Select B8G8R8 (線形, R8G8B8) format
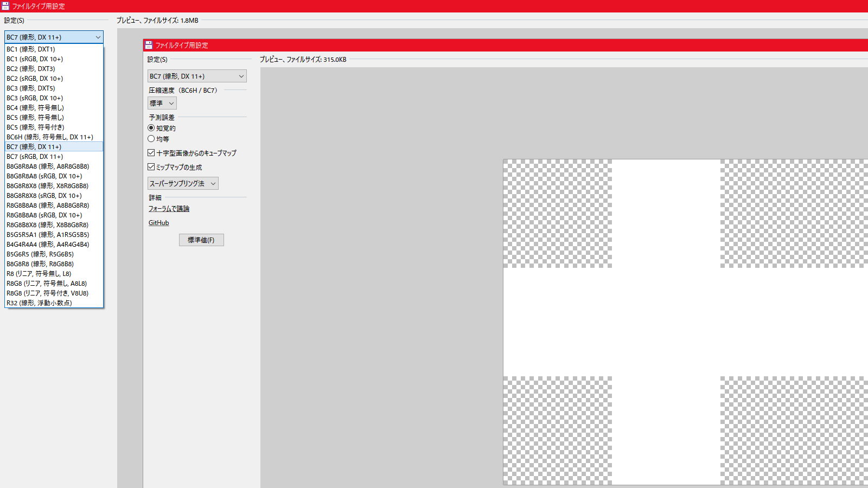This screenshot has width=868, height=488. click(54, 264)
